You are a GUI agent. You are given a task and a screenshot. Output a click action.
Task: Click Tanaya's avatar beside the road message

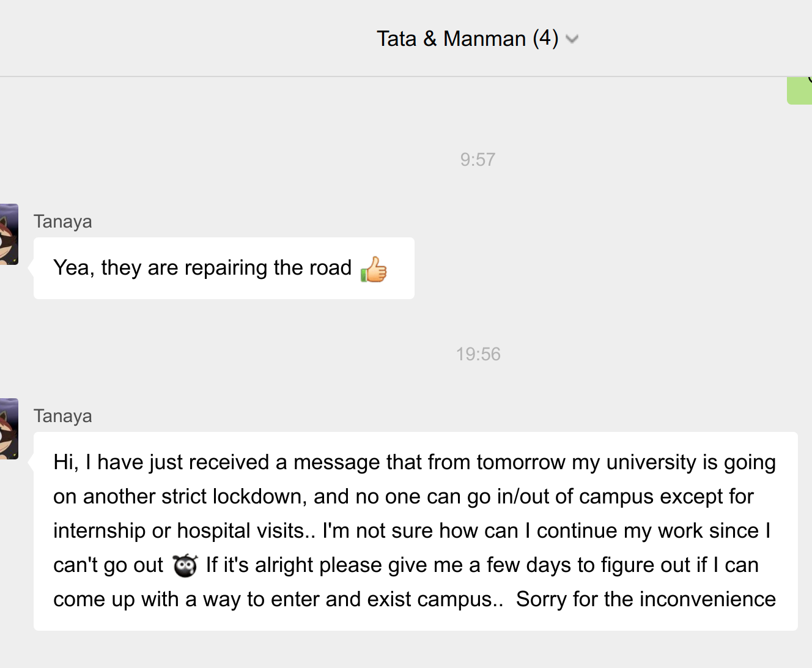pos(9,234)
